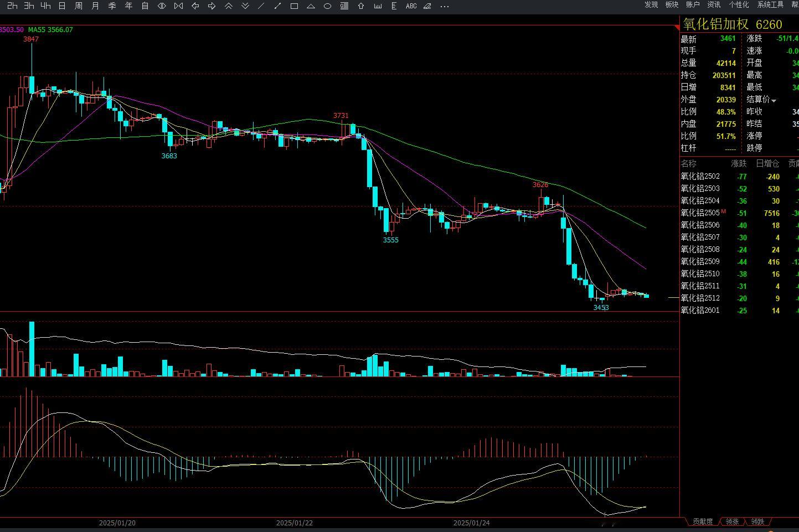Screen dimensions: 799x532
Task: Switch to the 贡献度 tab
Action: tap(703, 521)
